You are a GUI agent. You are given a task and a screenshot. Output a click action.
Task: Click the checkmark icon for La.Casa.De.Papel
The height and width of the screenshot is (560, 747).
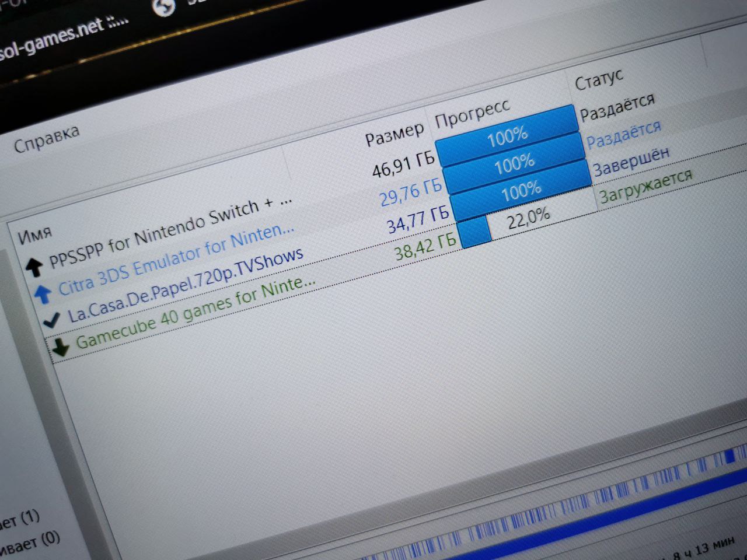(x=51, y=320)
